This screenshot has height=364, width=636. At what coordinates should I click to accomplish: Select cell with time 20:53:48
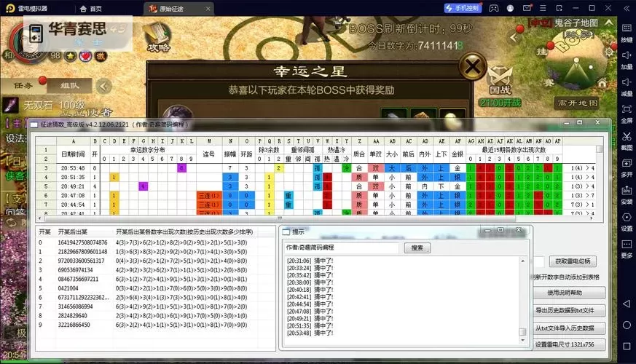click(73, 168)
